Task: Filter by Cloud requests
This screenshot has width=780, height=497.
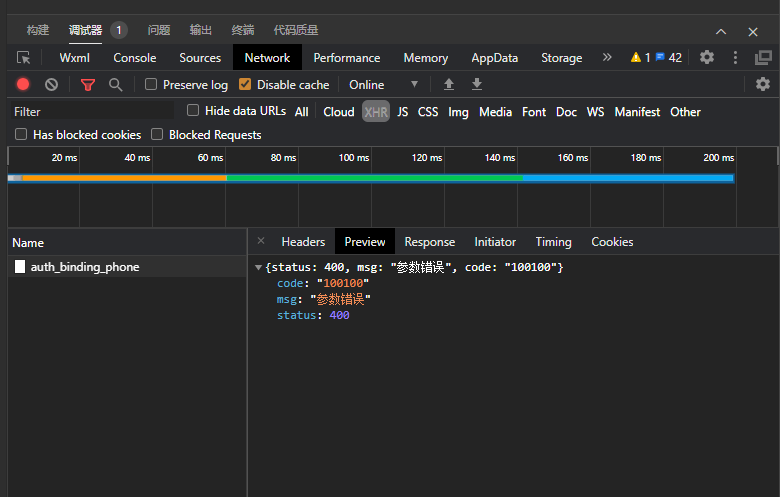Action: [x=339, y=112]
